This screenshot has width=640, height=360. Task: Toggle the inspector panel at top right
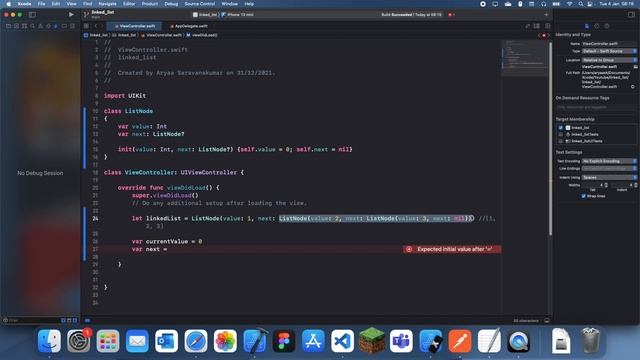click(631, 14)
